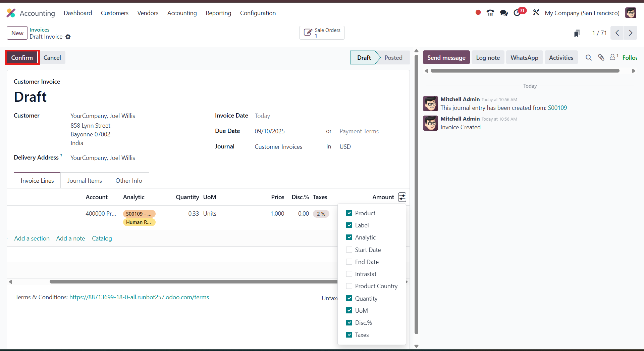Viewport: 644px width, 351px height.
Task: Attach a file using the paperclip icon
Action: (x=601, y=57)
